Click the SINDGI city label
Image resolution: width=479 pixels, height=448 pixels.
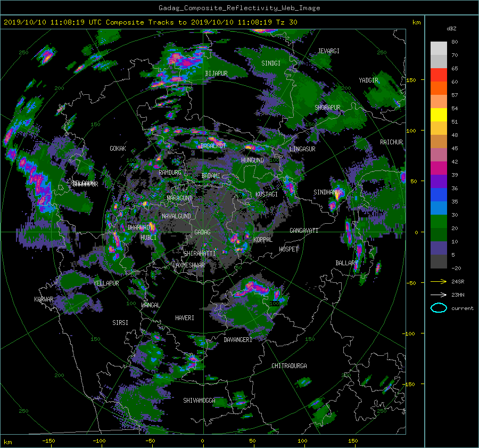271,63
